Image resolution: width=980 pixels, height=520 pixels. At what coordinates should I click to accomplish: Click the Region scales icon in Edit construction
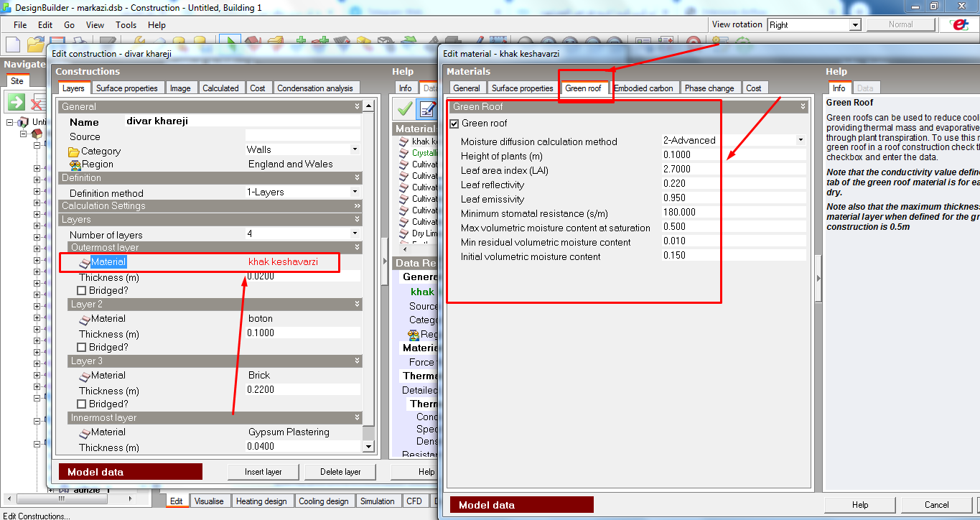pos(74,164)
